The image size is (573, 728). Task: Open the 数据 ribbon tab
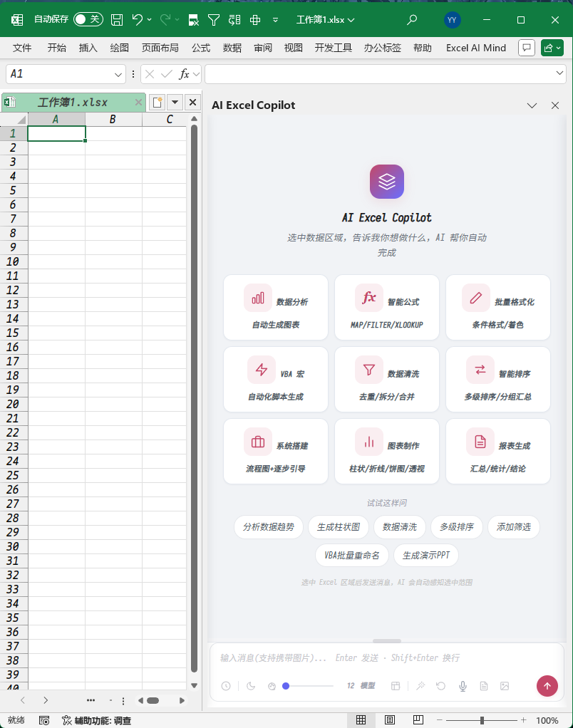click(x=232, y=48)
